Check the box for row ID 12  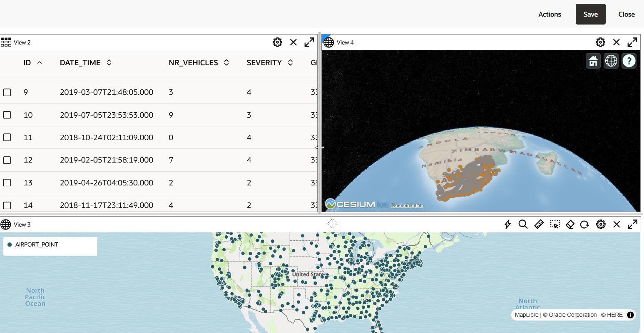tap(7, 160)
